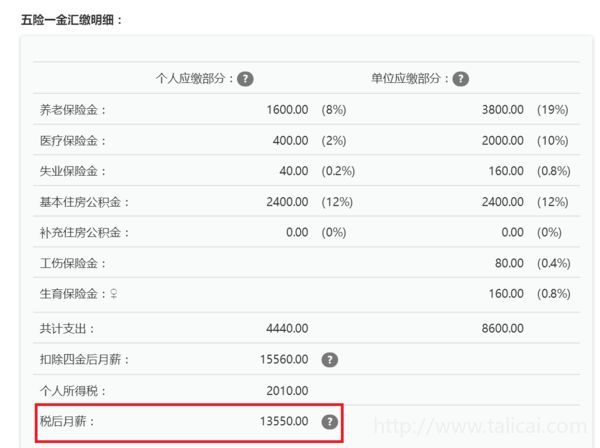Click the 生育保险金 row label

point(73,294)
